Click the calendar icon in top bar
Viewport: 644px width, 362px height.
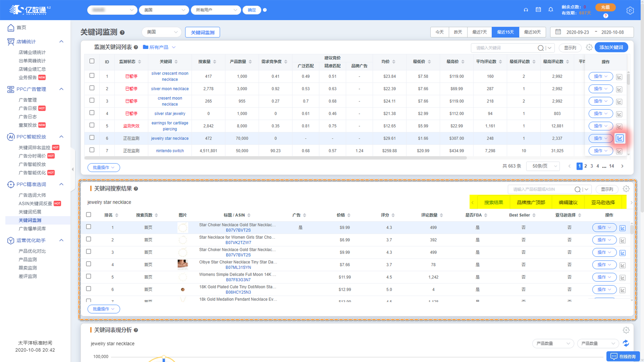tap(538, 10)
